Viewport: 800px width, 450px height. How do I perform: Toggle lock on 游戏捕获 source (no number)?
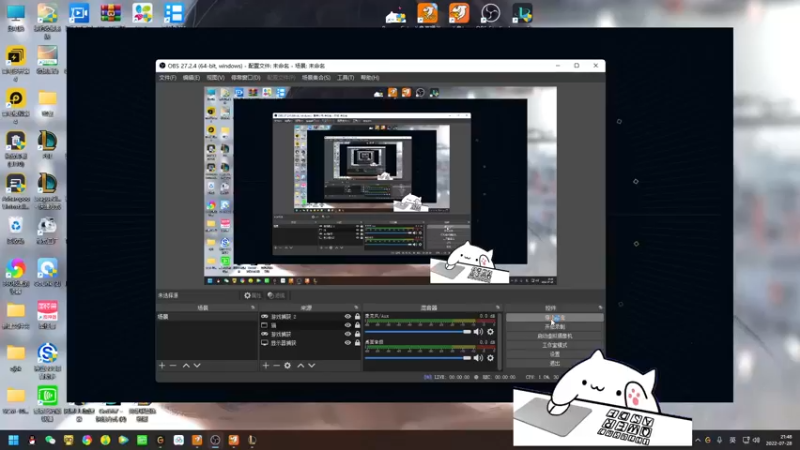(x=357, y=334)
